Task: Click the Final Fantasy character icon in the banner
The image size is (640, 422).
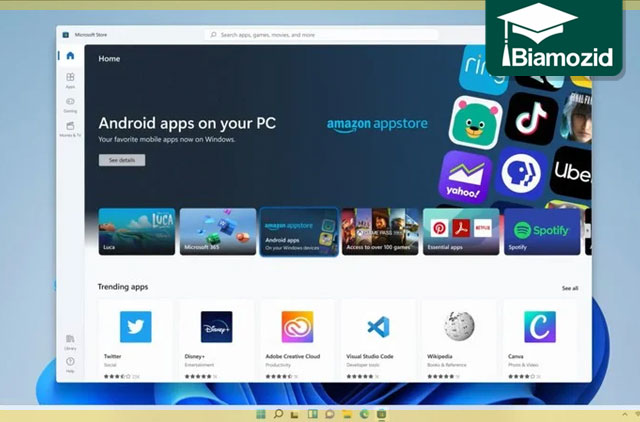Action: coord(576,118)
